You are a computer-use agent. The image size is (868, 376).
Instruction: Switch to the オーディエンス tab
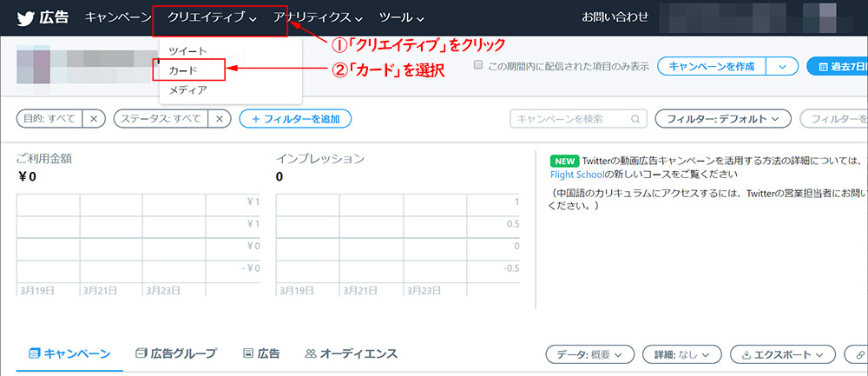(351, 353)
